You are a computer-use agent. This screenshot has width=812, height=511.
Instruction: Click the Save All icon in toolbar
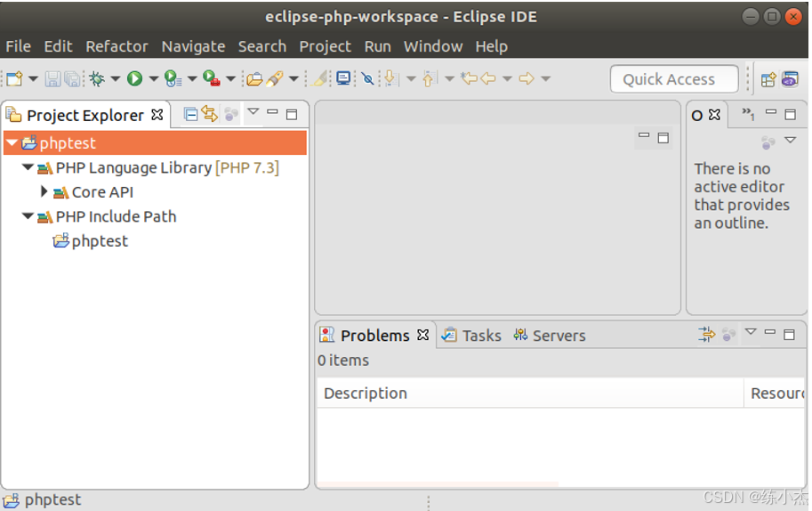(72, 78)
